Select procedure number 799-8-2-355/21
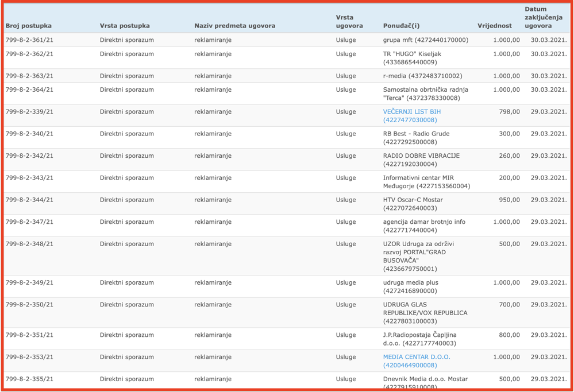The image size is (574, 392). tap(29, 379)
